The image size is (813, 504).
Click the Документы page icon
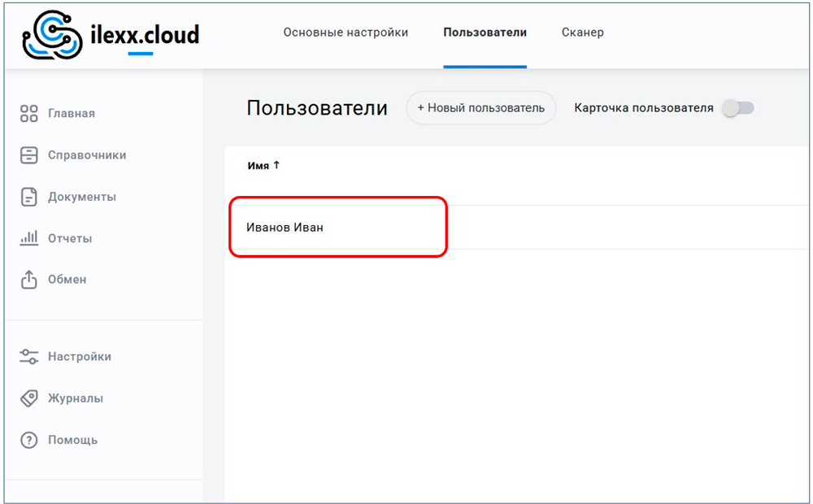coord(29,197)
